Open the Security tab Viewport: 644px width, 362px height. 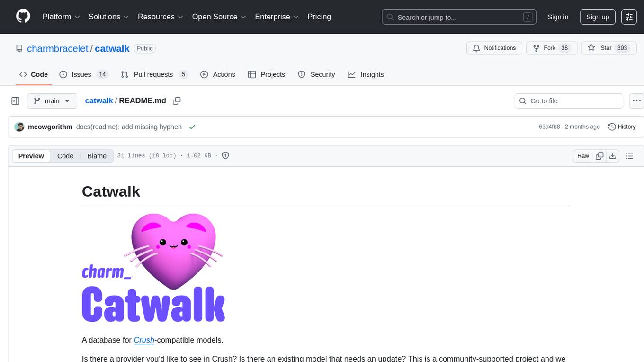click(x=316, y=74)
